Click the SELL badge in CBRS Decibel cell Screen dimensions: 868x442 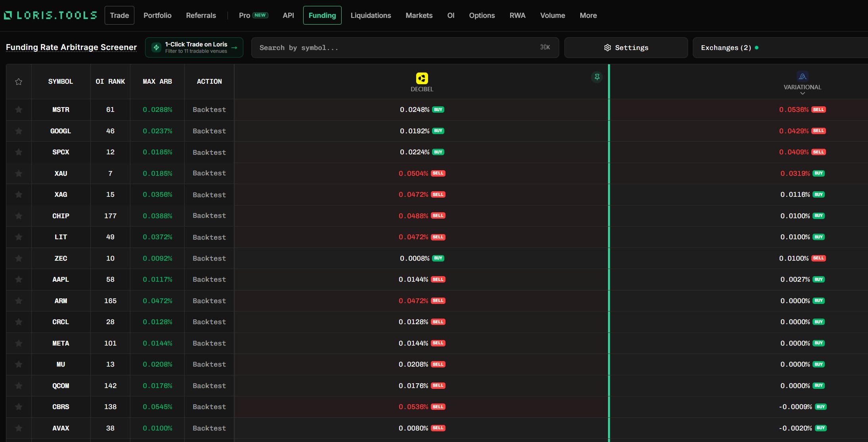click(438, 407)
